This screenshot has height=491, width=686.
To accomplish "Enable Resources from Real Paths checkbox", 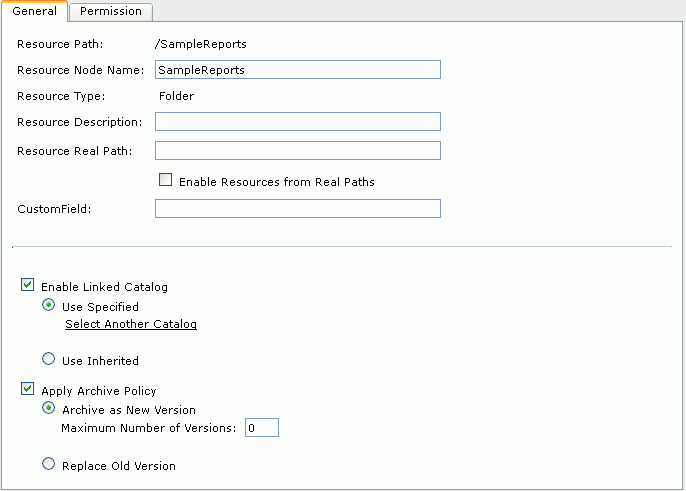I will [x=165, y=179].
